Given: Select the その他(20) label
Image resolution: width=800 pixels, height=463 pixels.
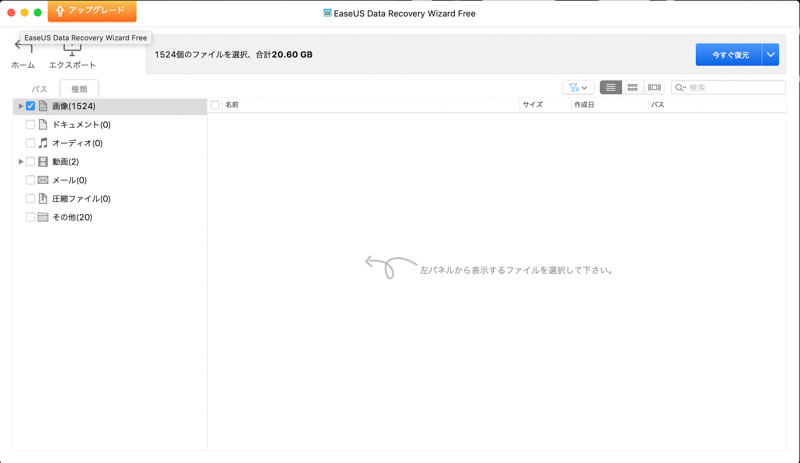Looking at the screenshot, I should (72, 217).
